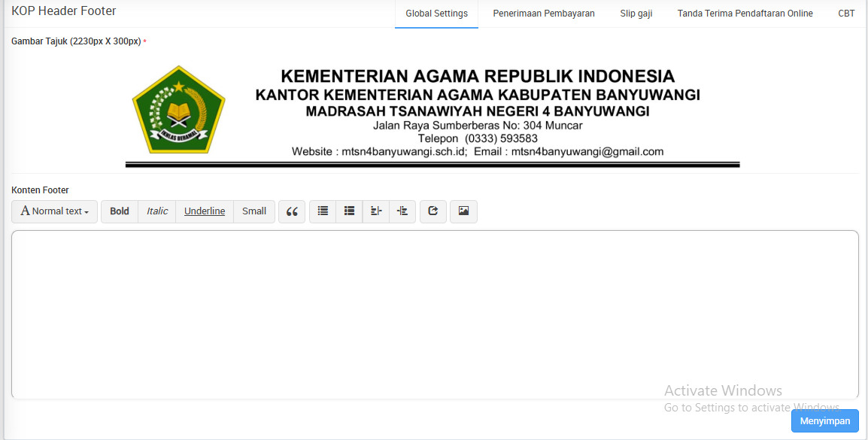868x440 pixels.
Task: Click the Gambar Tajuk label text
Action: point(77,41)
